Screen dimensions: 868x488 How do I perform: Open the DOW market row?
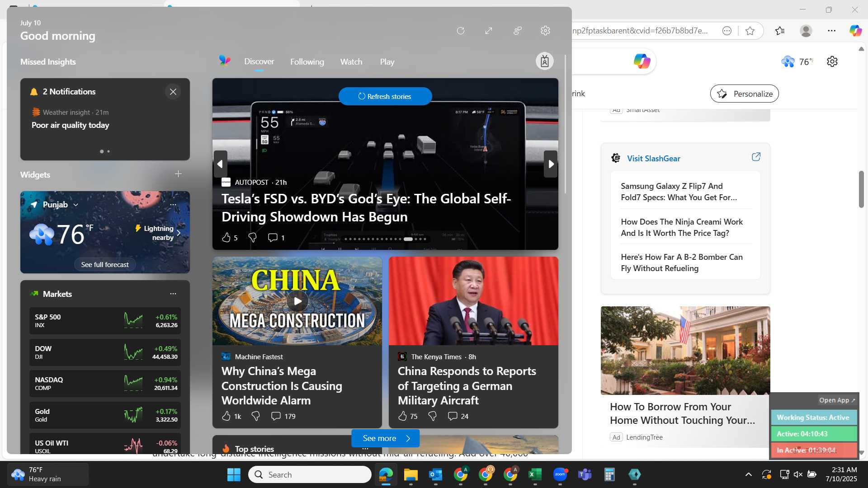[x=105, y=352]
